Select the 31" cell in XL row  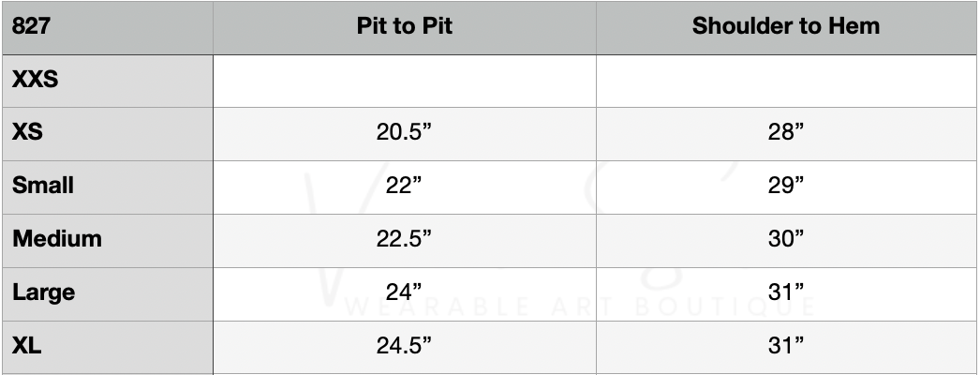(786, 346)
